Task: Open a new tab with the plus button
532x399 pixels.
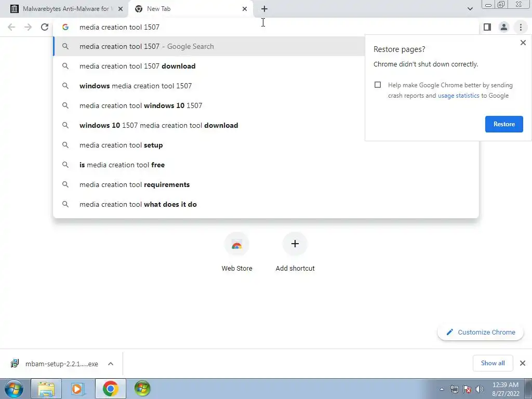Action: [264, 9]
